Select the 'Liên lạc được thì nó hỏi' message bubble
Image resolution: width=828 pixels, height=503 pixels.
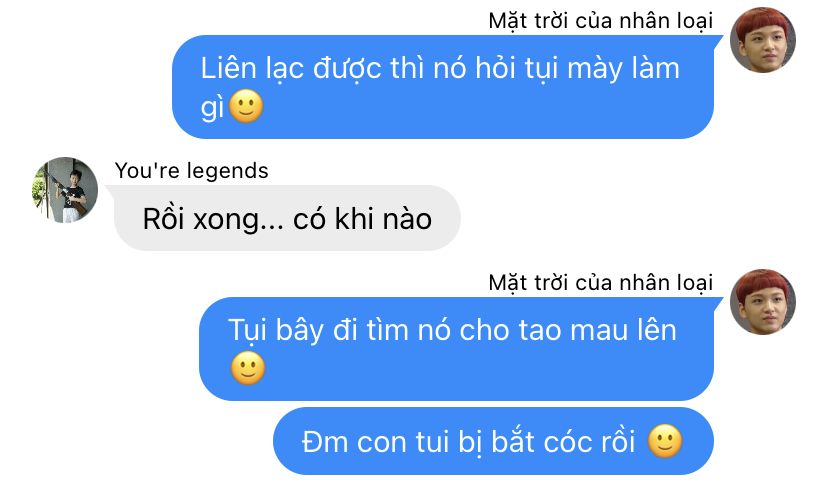(x=443, y=87)
